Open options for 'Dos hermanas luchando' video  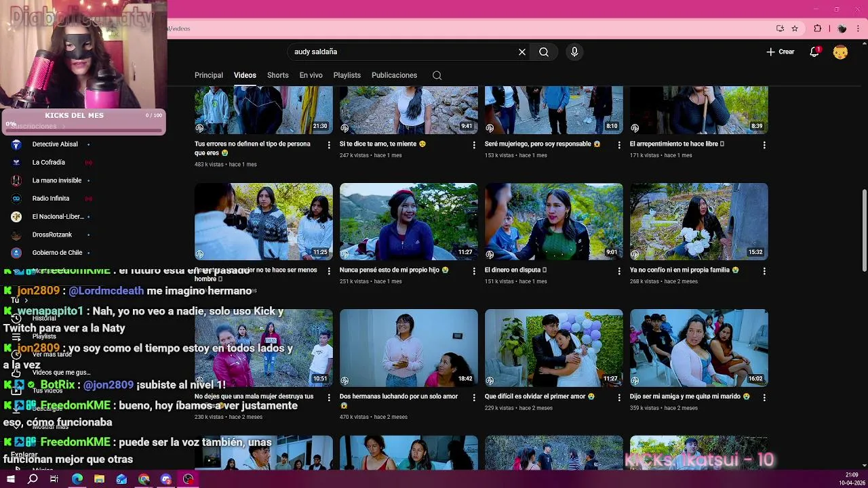pyautogui.click(x=474, y=398)
